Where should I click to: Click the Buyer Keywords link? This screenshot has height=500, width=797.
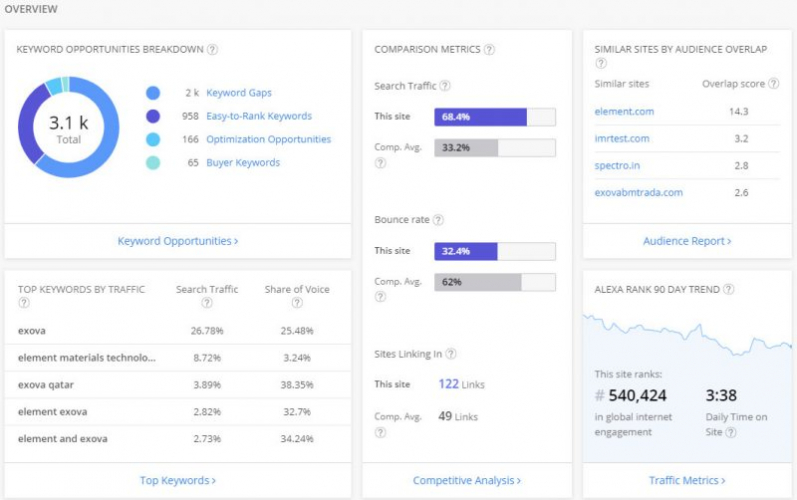coord(243,162)
